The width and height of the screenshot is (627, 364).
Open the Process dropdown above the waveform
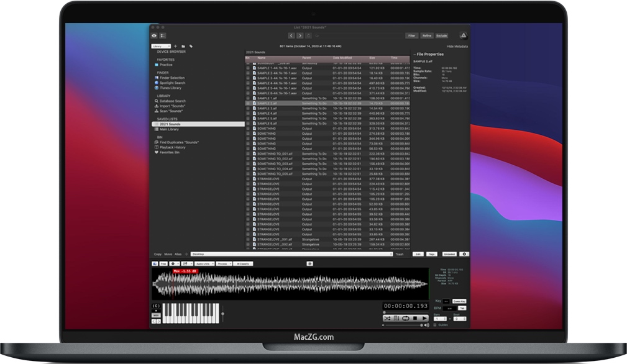pyautogui.click(x=224, y=263)
